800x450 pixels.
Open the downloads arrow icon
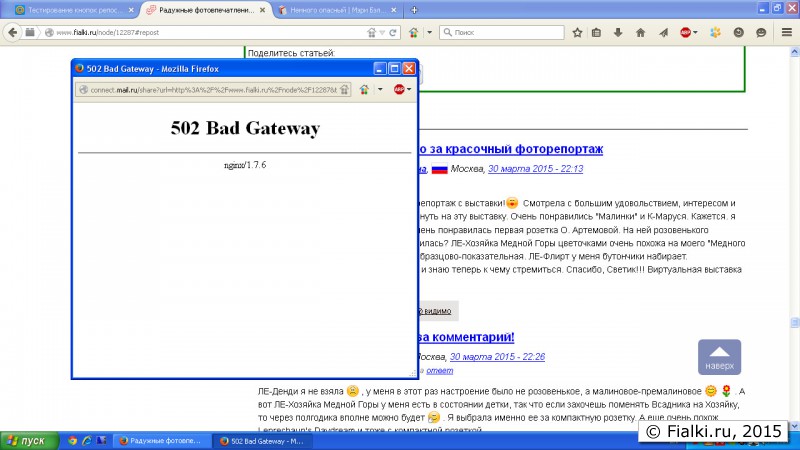[618, 32]
